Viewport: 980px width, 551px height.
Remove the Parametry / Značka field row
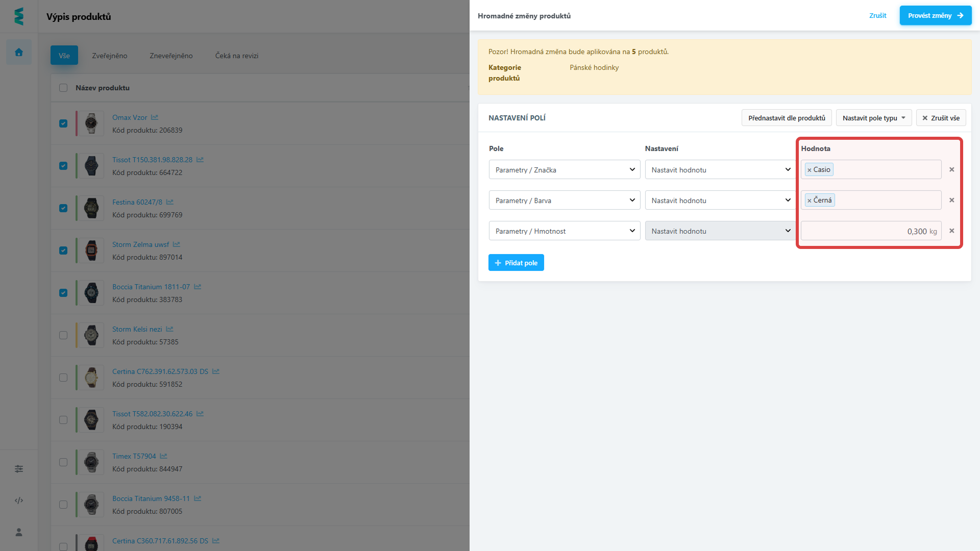click(951, 169)
